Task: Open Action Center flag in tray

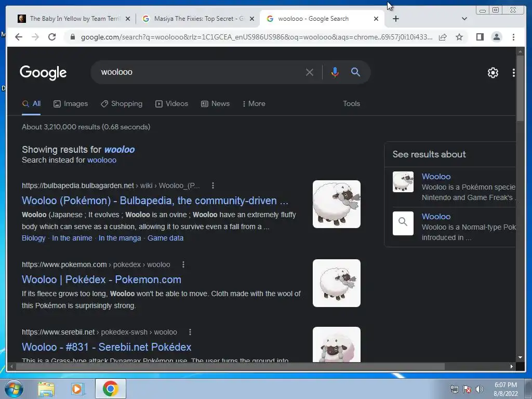Action: coord(467,389)
